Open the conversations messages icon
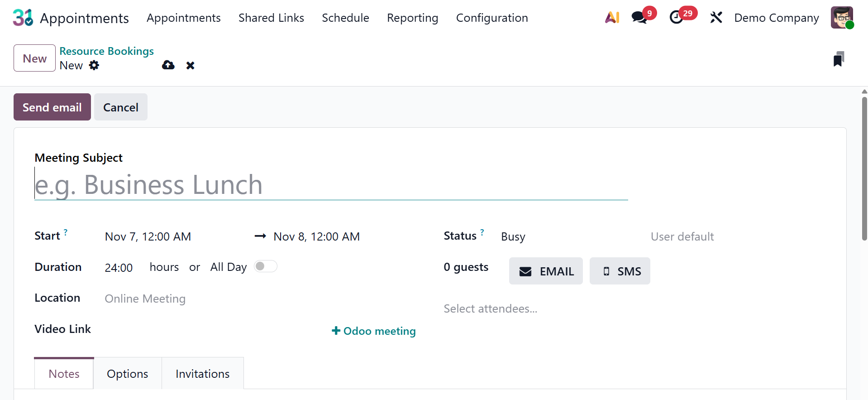 point(639,18)
